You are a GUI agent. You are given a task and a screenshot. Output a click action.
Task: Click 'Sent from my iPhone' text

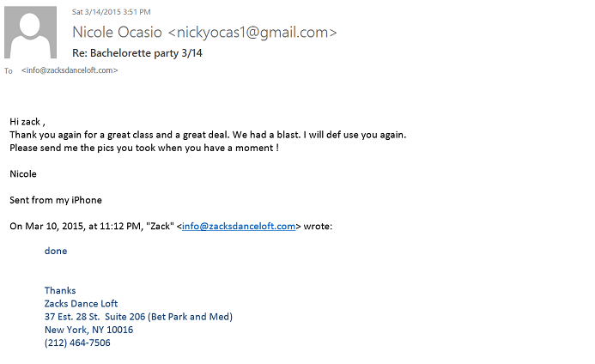click(x=56, y=200)
